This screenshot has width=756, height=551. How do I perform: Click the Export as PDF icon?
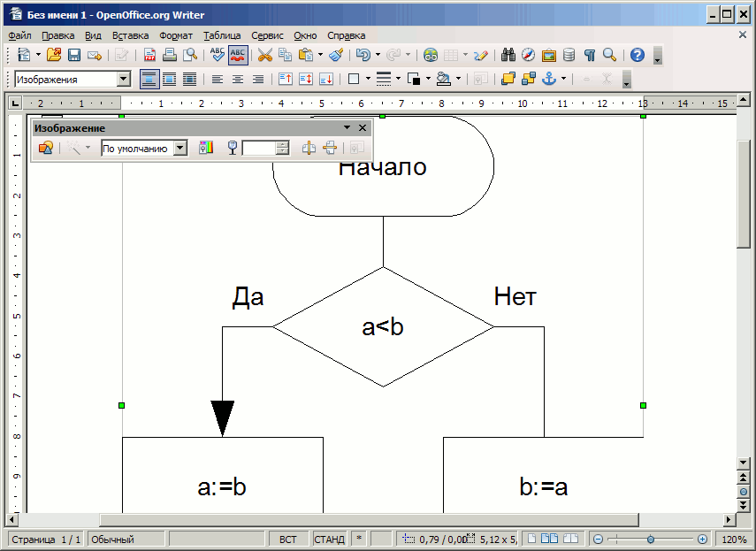[x=150, y=55]
